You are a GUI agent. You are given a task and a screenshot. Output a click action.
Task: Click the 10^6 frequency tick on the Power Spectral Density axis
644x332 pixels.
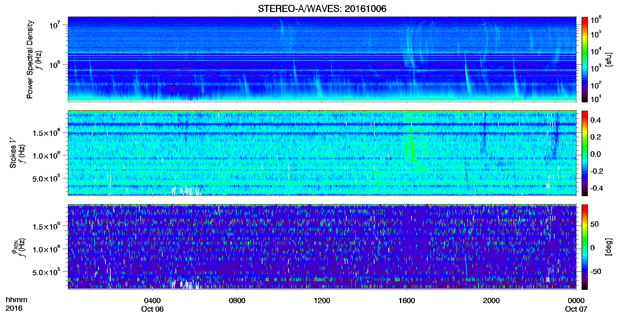coord(54,65)
